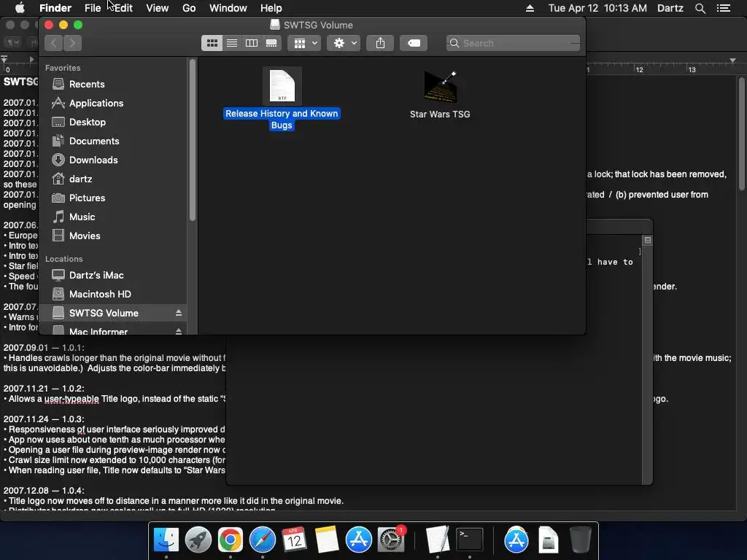This screenshot has height=560, width=747.
Task: Open Notes from the Dock
Action: tap(326, 540)
